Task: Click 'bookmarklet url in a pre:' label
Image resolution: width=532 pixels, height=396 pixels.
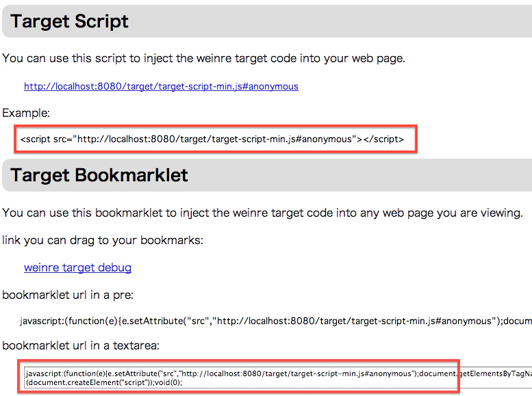Action: click(x=68, y=295)
